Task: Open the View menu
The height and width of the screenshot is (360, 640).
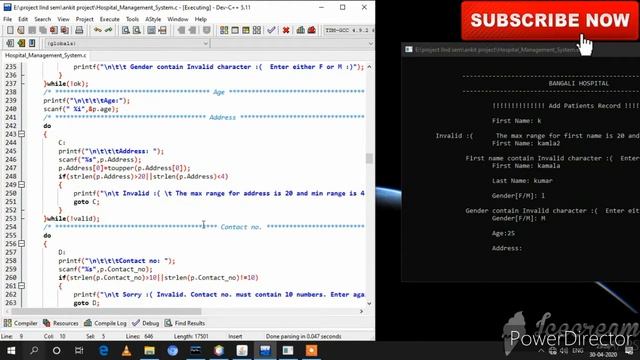Action: coord(63,19)
